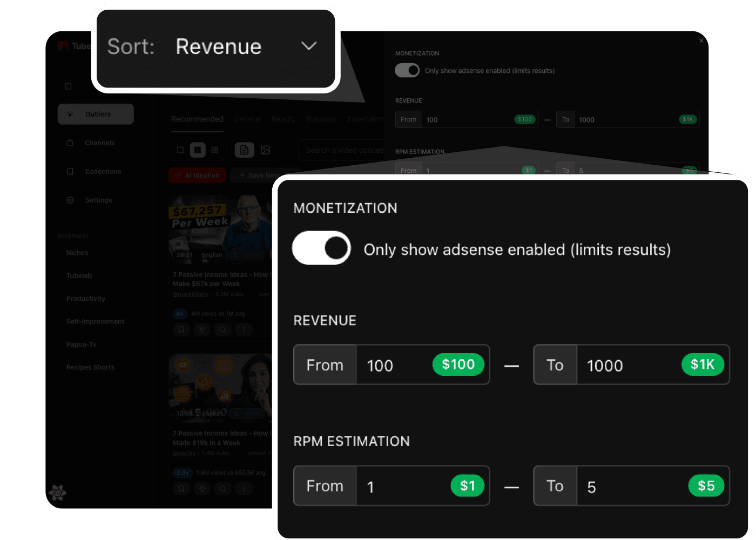756x540 pixels.
Task: Close the filter panel with the X
Action: point(701,40)
